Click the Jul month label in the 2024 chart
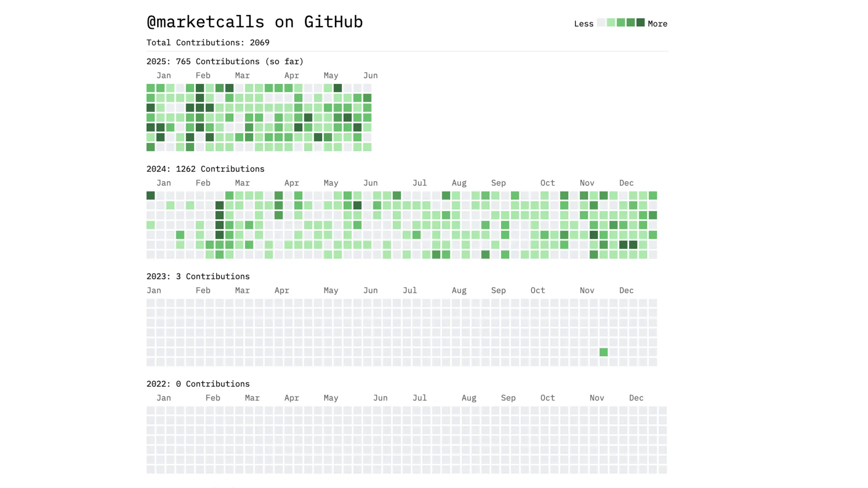 (419, 183)
